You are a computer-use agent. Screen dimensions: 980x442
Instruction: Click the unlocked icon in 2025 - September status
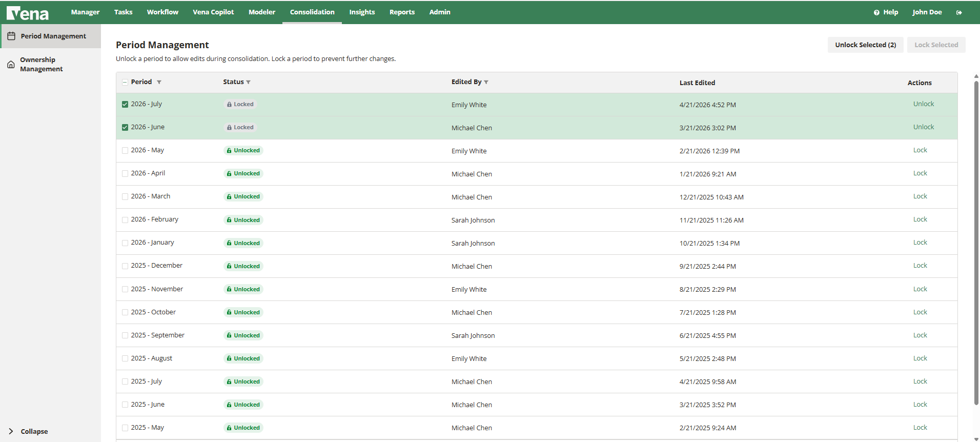tap(229, 335)
